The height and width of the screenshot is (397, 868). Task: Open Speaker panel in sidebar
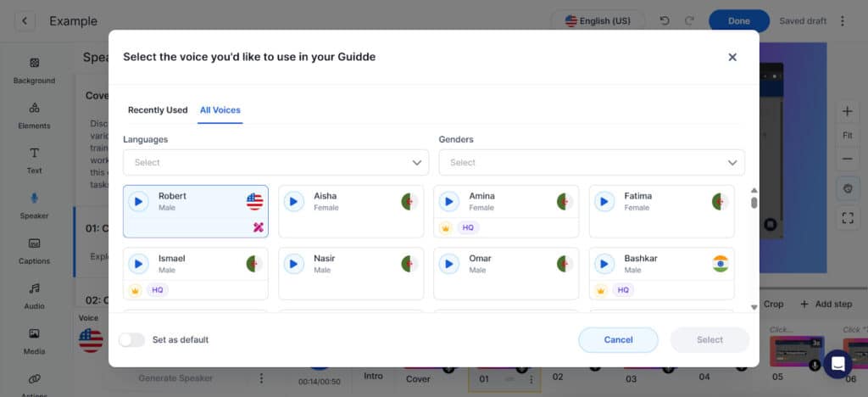(x=34, y=206)
